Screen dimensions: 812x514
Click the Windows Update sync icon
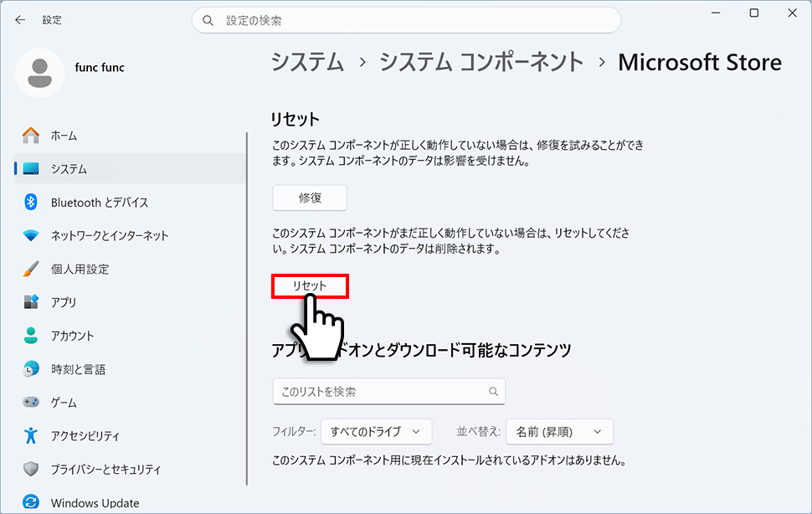pos(31,502)
